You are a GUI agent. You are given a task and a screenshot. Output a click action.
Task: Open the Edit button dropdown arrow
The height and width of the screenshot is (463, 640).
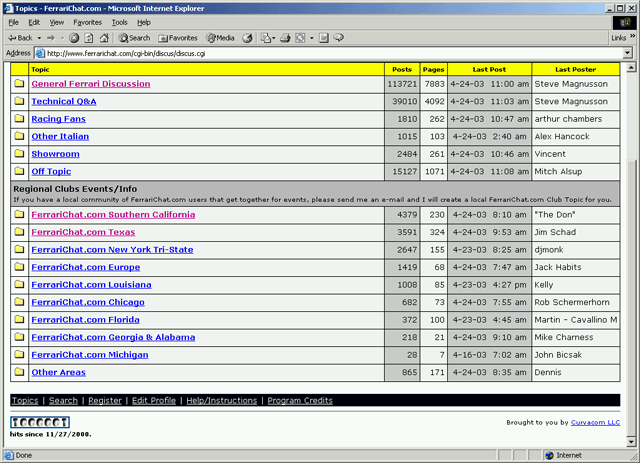coord(312,38)
